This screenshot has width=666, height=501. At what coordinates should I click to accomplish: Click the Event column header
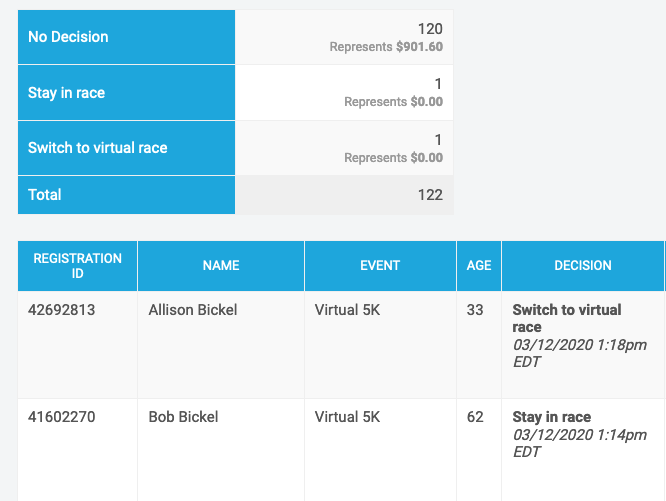380,266
